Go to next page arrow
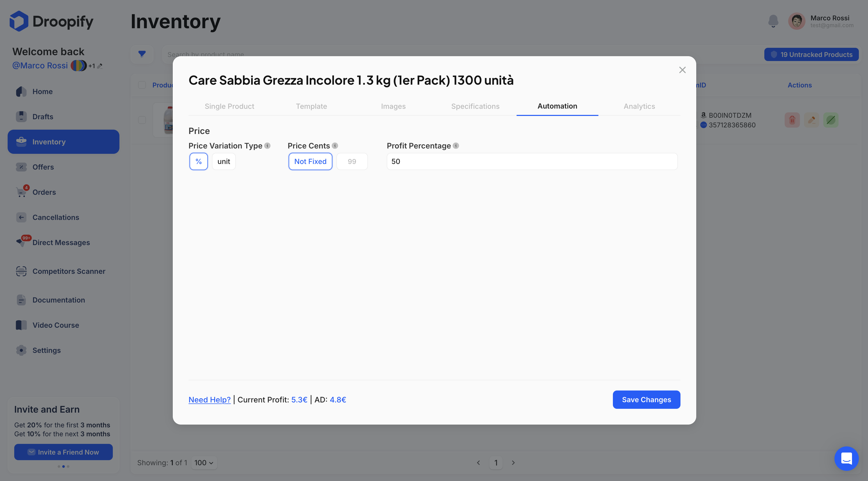The width and height of the screenshot is (868, 481). 513,463
